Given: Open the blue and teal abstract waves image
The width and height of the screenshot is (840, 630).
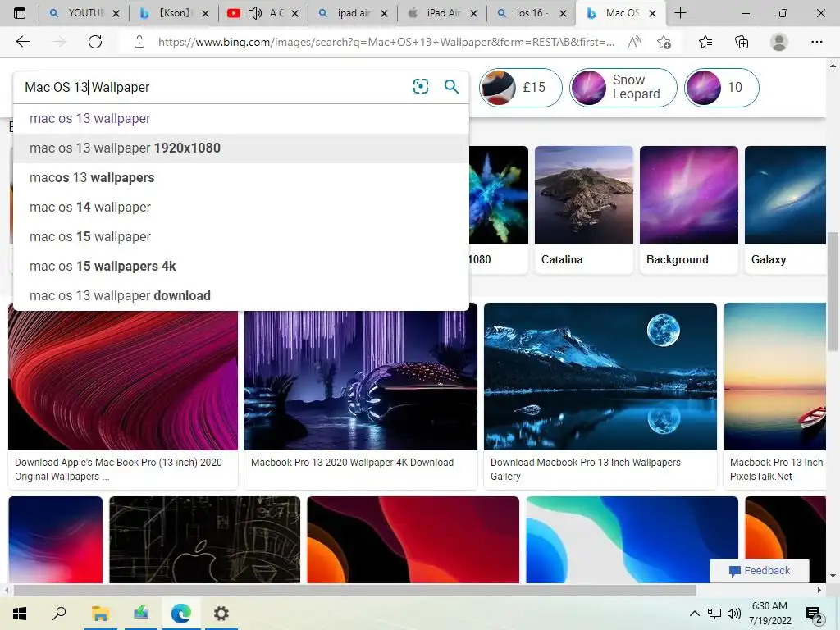Looking at the screenshot, I should [x=632, y=540].
